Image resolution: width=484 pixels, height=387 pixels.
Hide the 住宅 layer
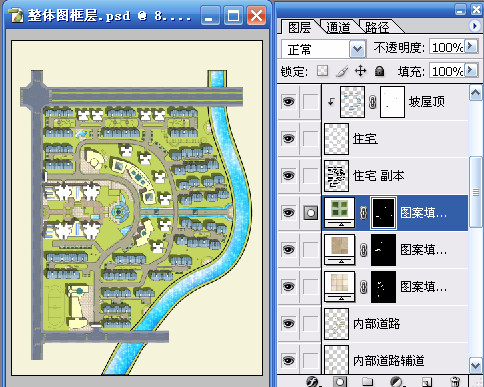(x=289, y=138)
